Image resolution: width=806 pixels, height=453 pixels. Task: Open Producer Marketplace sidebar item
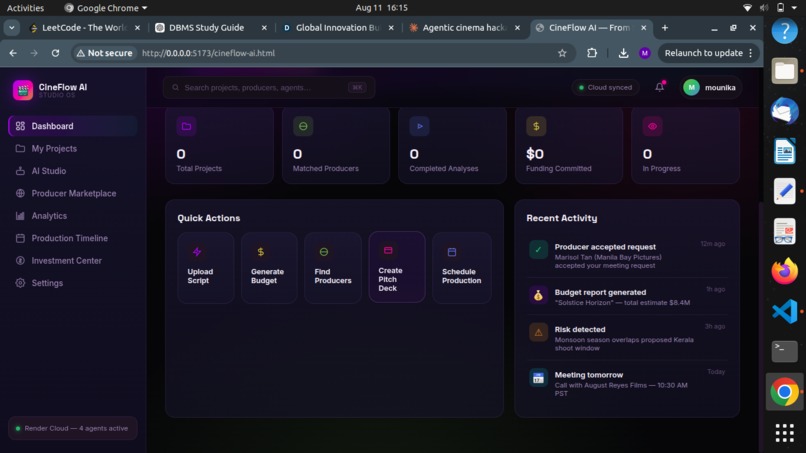(x=72, y=193)
